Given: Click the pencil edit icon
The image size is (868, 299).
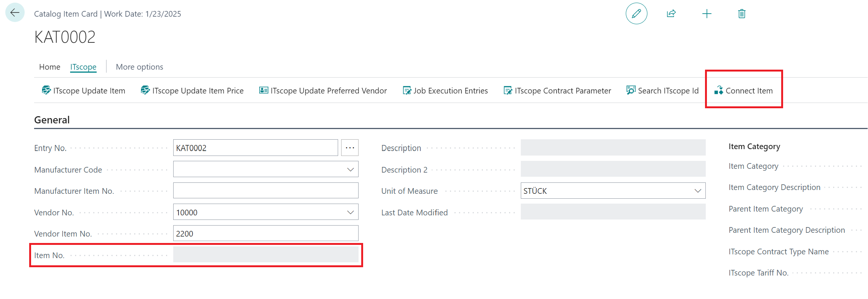Looking at the screenshot, I should 636,14.
